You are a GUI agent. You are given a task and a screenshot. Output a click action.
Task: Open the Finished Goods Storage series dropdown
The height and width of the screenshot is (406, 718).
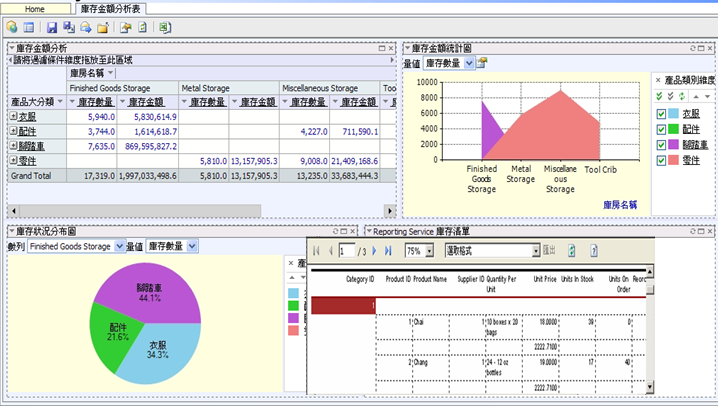pyautogui.click(x=117, y=246)
